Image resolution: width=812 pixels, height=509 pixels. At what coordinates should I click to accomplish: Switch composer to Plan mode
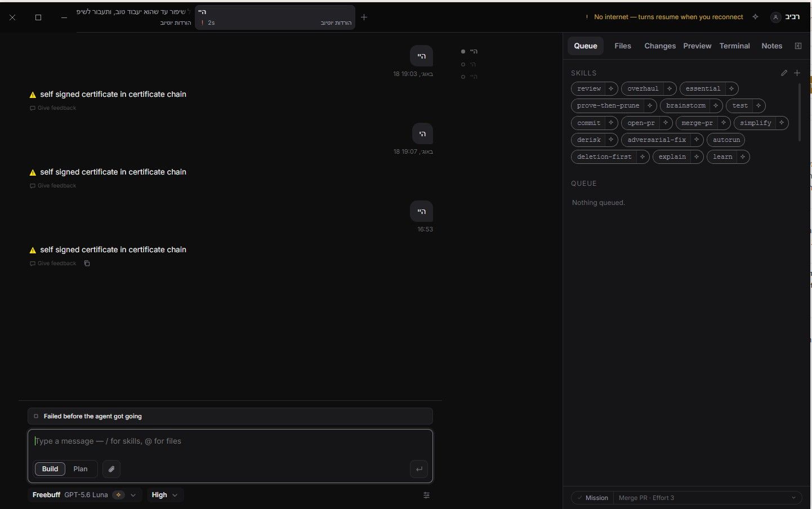tap(81, 469)
